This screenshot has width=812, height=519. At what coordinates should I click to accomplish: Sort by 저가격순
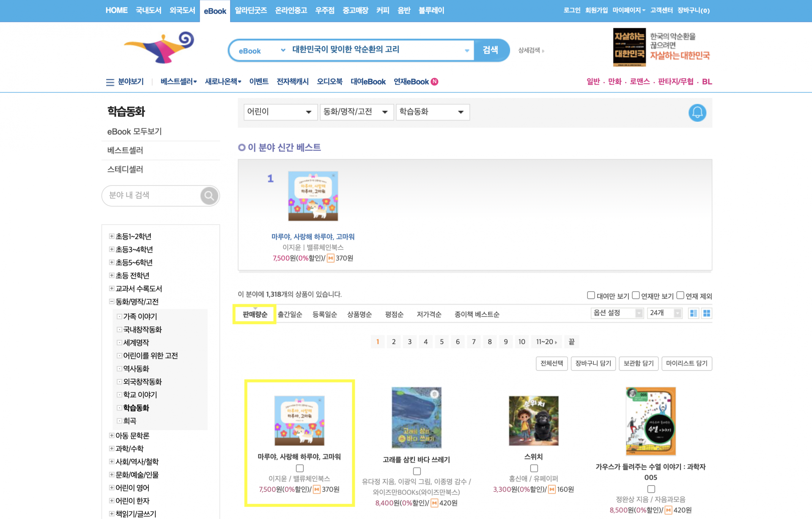click(429, 314)
